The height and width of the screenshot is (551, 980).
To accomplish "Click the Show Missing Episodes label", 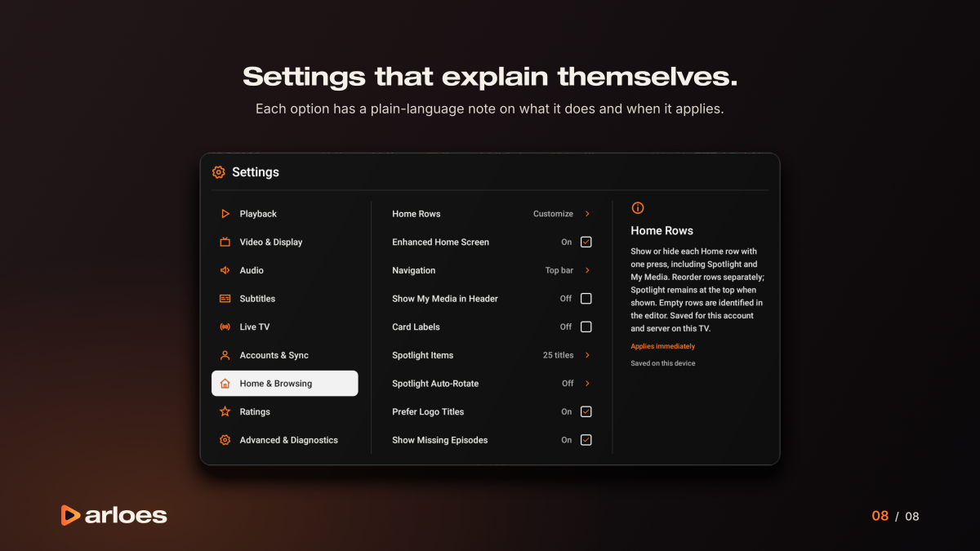I will click(x=439, y=440).
